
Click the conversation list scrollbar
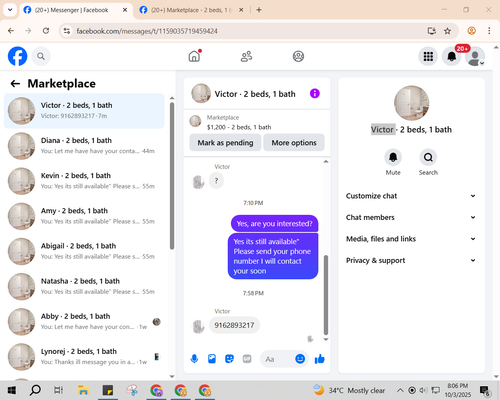pos(172,176)
